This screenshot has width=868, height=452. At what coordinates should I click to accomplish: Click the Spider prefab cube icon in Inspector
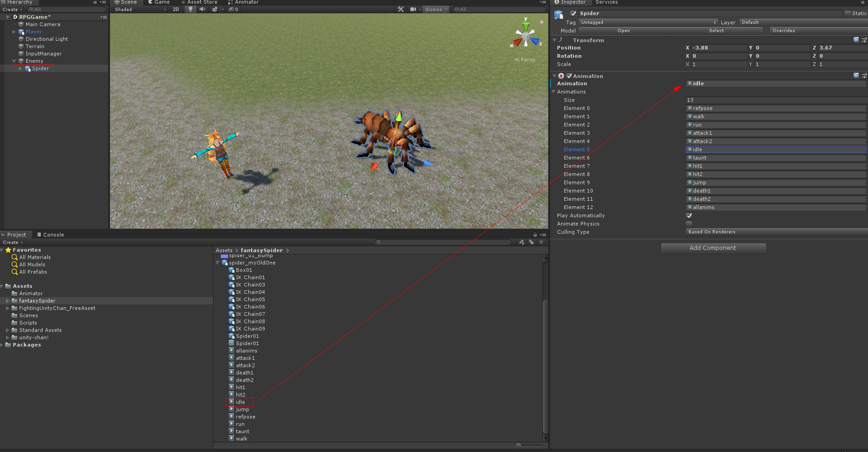(x=558, y=15)
